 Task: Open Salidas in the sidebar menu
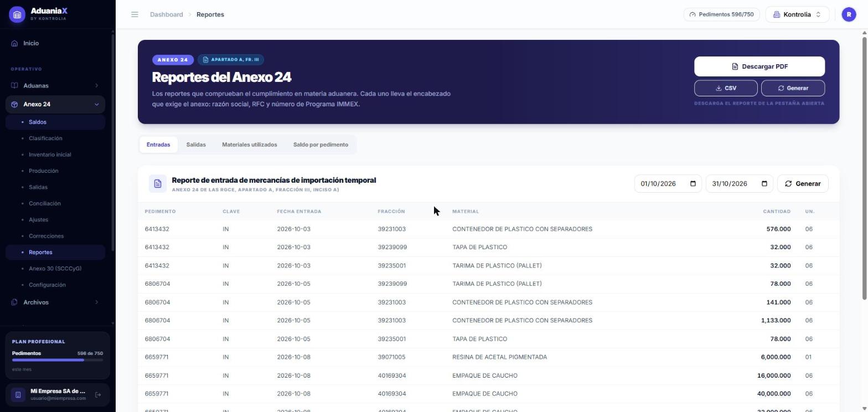[55, 187]
